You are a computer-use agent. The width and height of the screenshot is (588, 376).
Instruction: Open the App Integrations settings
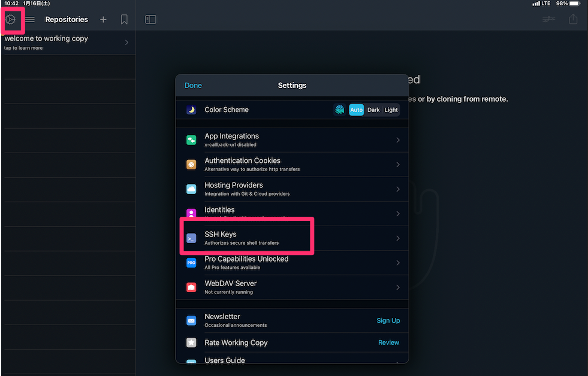click(x=292, y=140)
